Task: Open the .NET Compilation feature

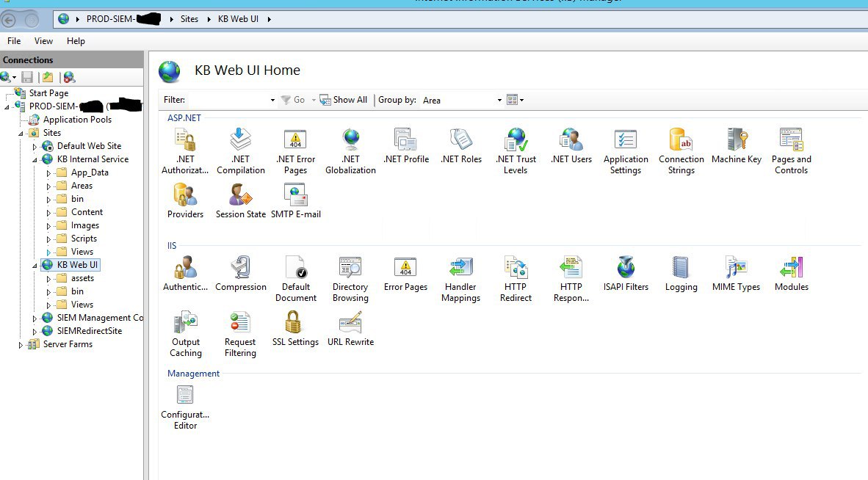Action: coord(240,151)
